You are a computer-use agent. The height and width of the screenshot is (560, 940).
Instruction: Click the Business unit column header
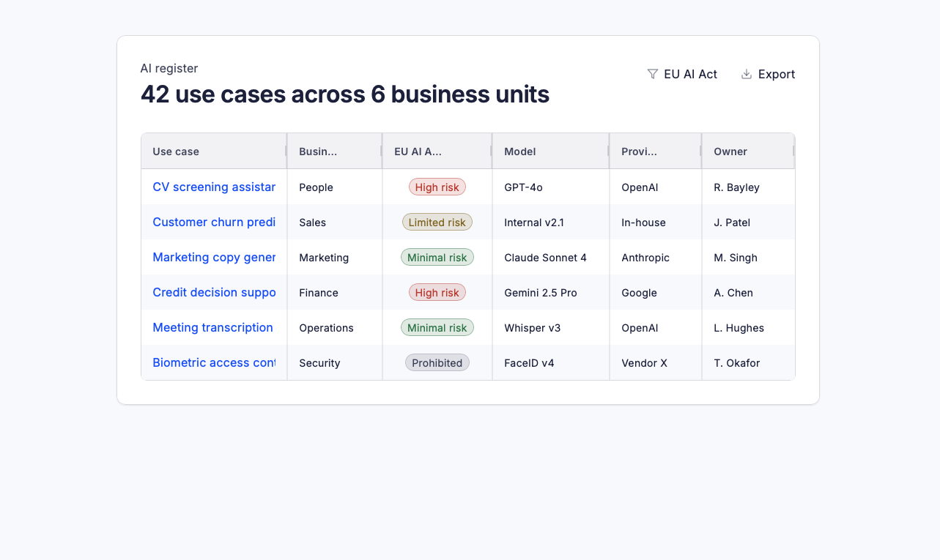335,152
